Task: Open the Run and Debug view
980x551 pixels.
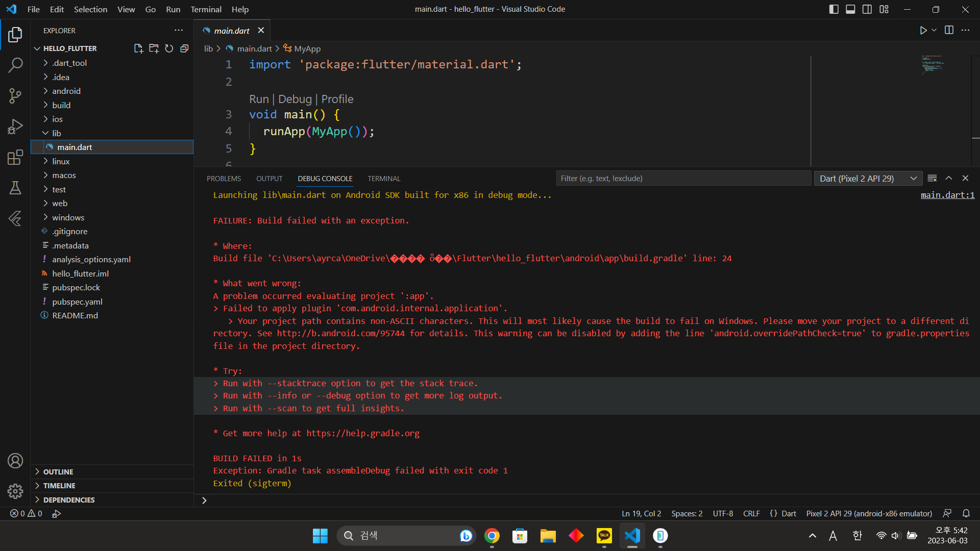Action: [x=15, y=126]
